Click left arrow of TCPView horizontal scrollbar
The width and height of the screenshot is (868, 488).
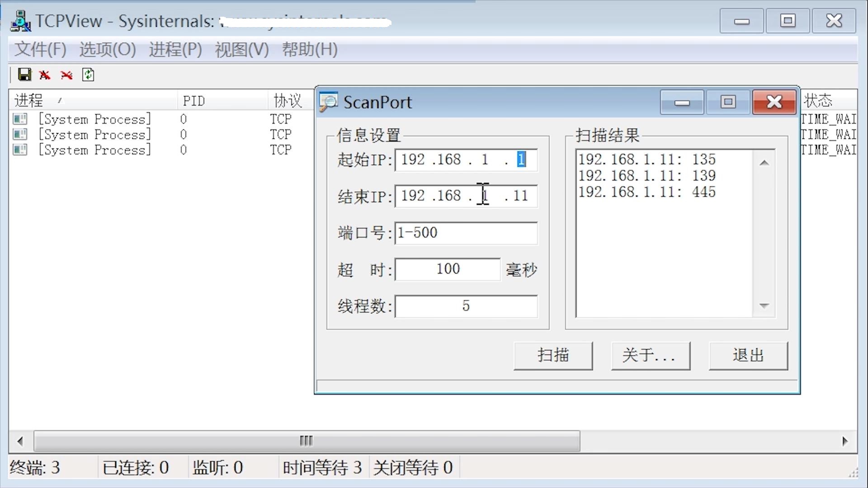coord(20,441)
